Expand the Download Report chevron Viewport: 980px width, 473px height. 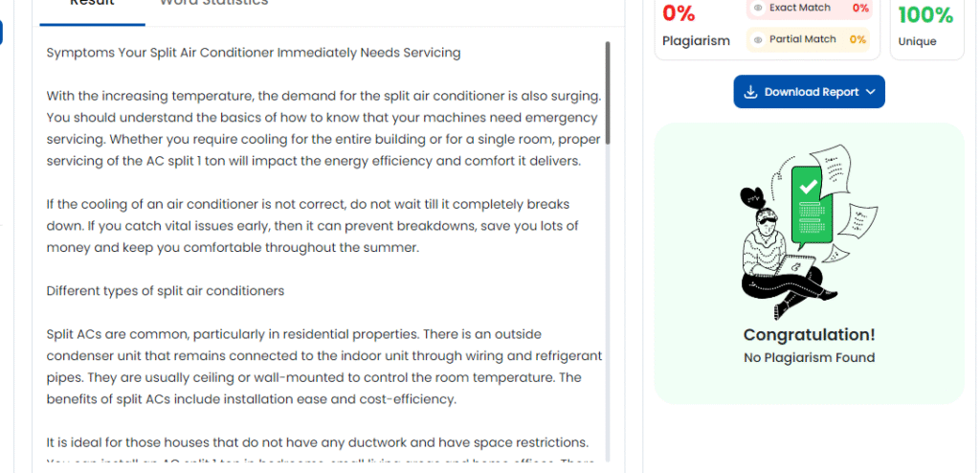click(870, 92)
